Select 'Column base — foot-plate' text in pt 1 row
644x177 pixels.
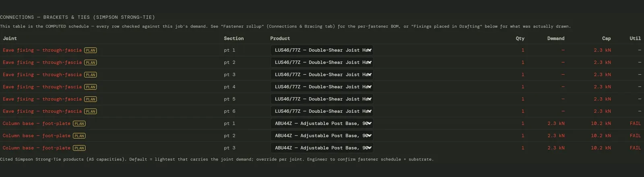coord(37,123)
